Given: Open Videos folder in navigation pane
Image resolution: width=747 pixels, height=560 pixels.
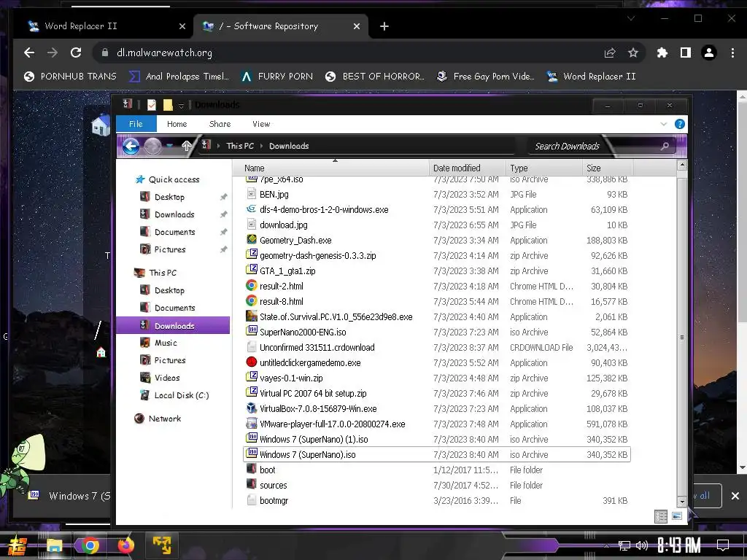Looking at the screenshot, I should 160,378.
